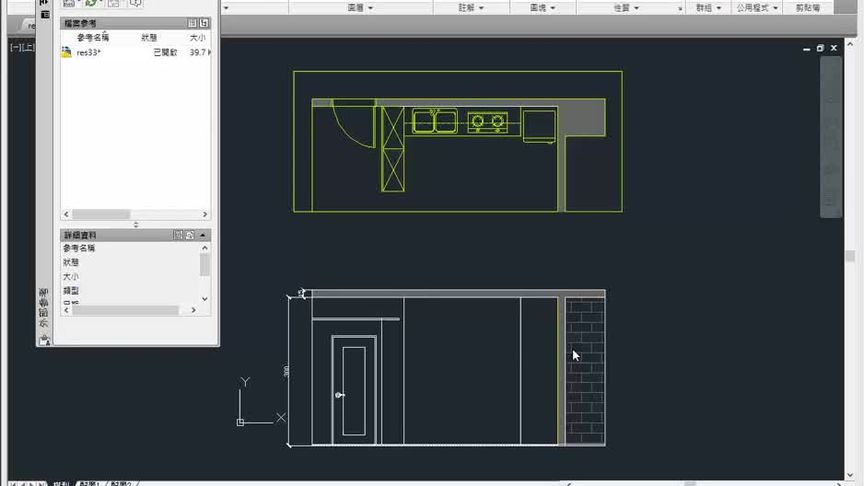Collapse the details pane with the triangle arrow
This screenshot has width=864, height=486.
click(203, 235)
